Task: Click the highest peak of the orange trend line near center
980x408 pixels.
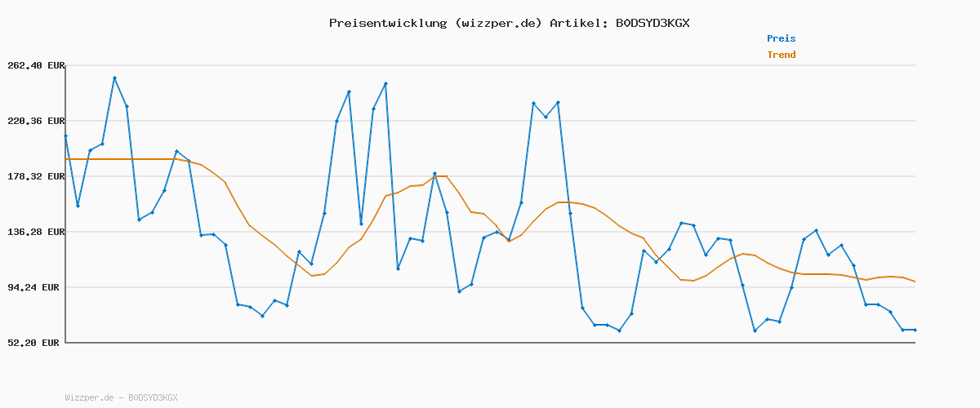Action: [x=446, y=176]
